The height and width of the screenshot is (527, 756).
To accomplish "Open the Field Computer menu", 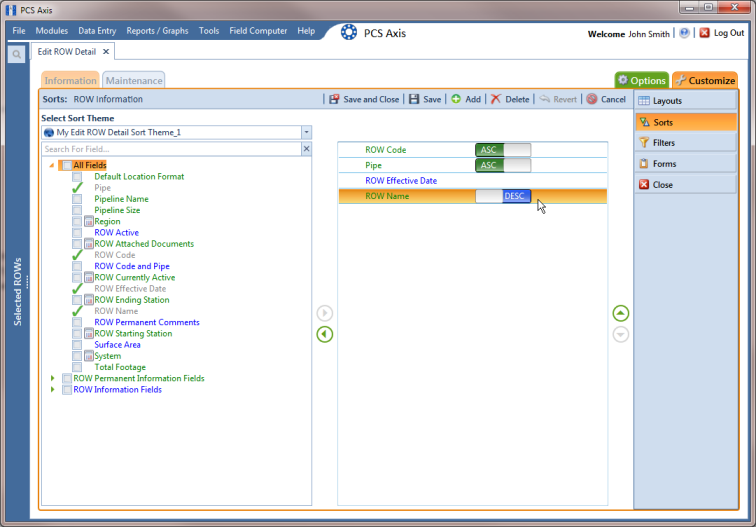I will coord(258,31).
